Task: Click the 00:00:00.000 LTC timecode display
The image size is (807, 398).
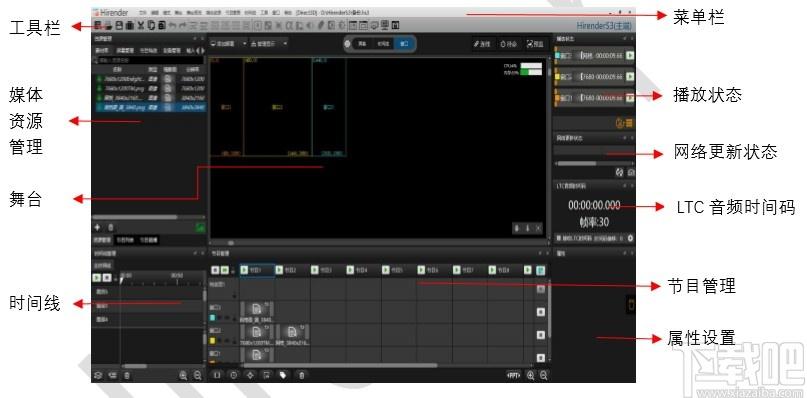Action: pos(594,205)
